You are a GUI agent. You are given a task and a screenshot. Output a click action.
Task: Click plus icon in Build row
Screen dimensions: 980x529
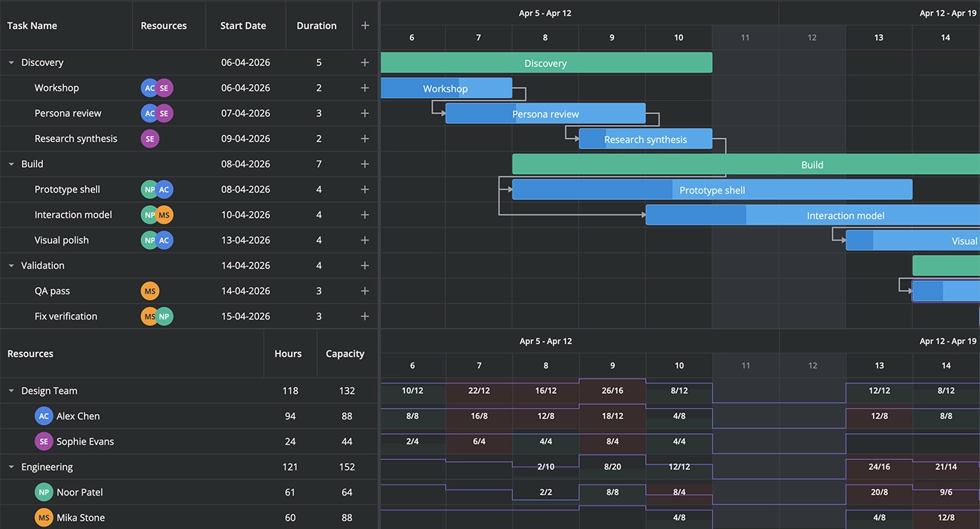point(365,163)
